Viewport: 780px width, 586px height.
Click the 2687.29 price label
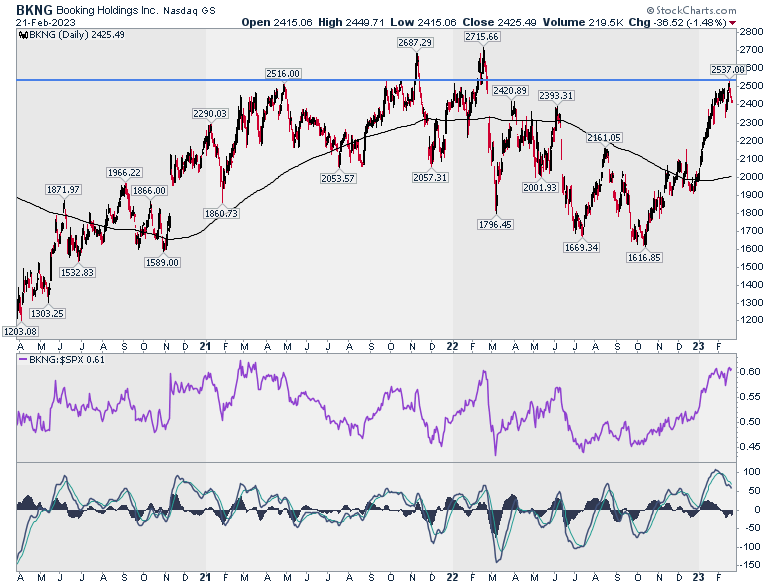(415, 43)
